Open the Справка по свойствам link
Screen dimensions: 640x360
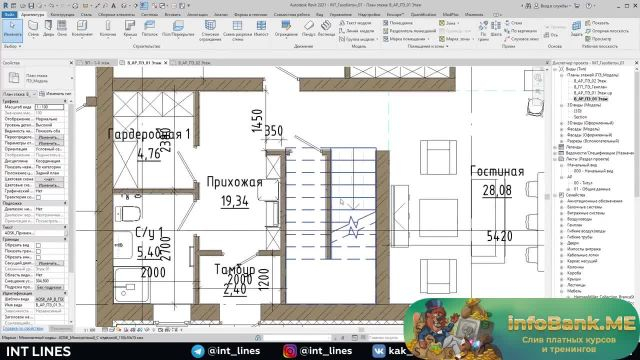[x=23, y=328]
